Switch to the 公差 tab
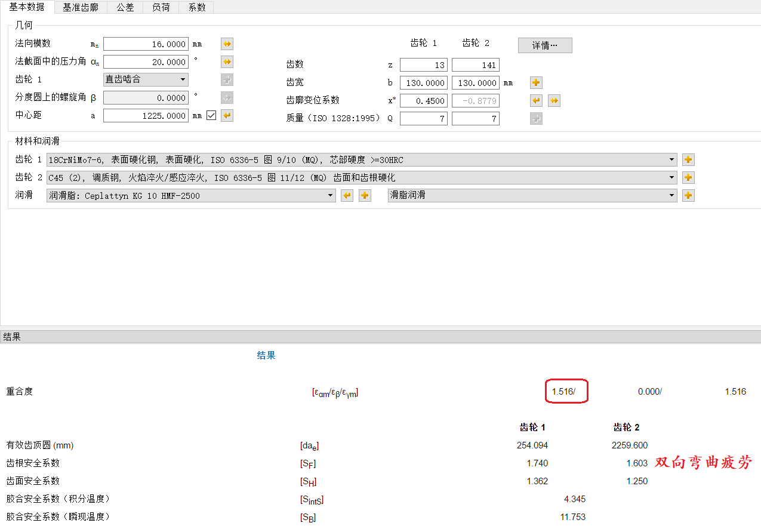Image resolution: width=761 pixels, height=532 pixels. pos(125,7)
